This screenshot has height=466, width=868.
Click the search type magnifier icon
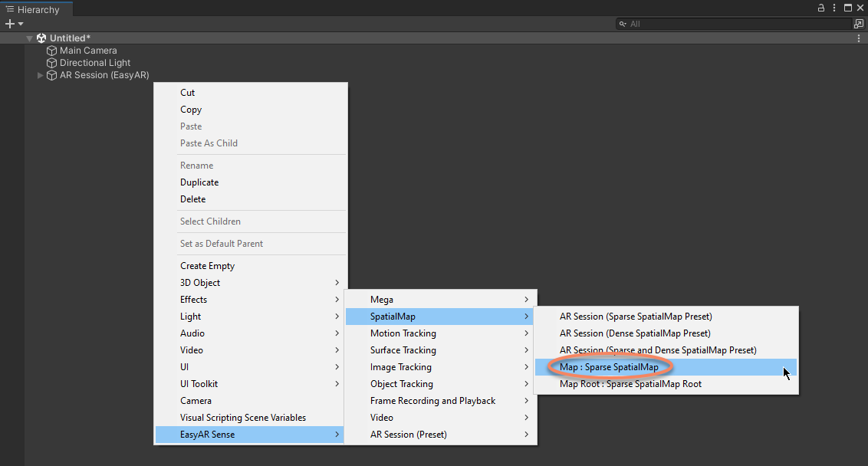(x=624, y=25)
